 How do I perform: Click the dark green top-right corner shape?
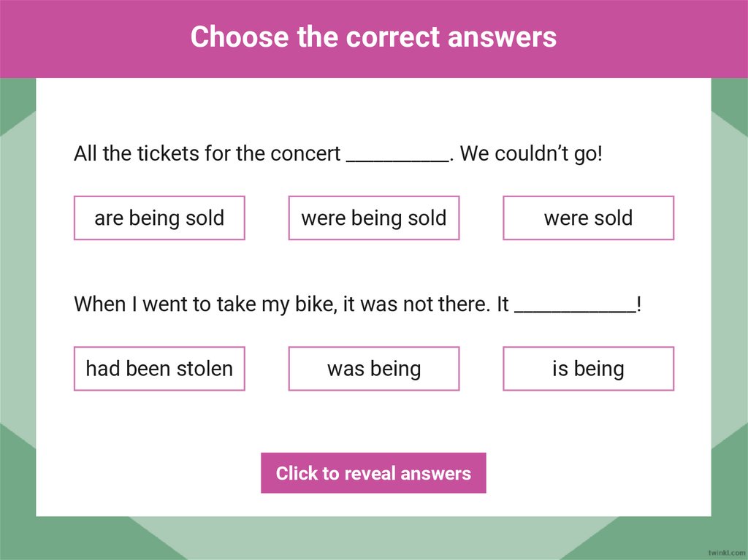pos(729,102)
